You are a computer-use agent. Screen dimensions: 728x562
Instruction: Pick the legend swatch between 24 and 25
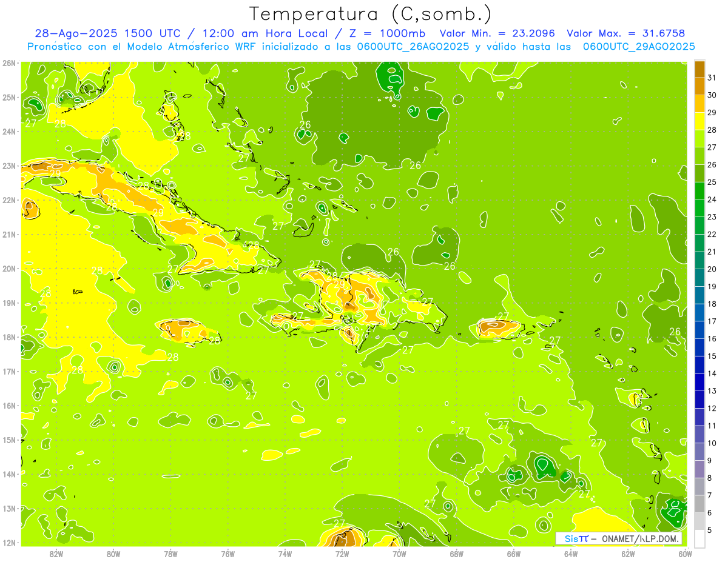699,191
